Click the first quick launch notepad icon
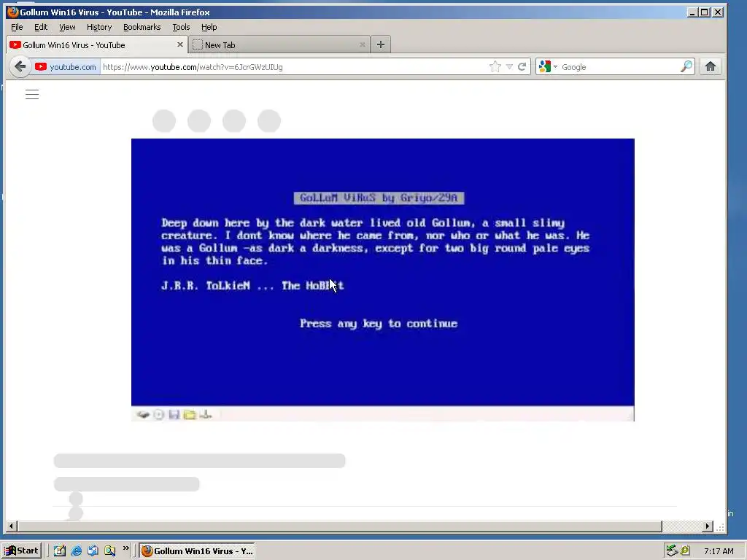The height and width of the screenshot is (560, 747). coord(60,551)
